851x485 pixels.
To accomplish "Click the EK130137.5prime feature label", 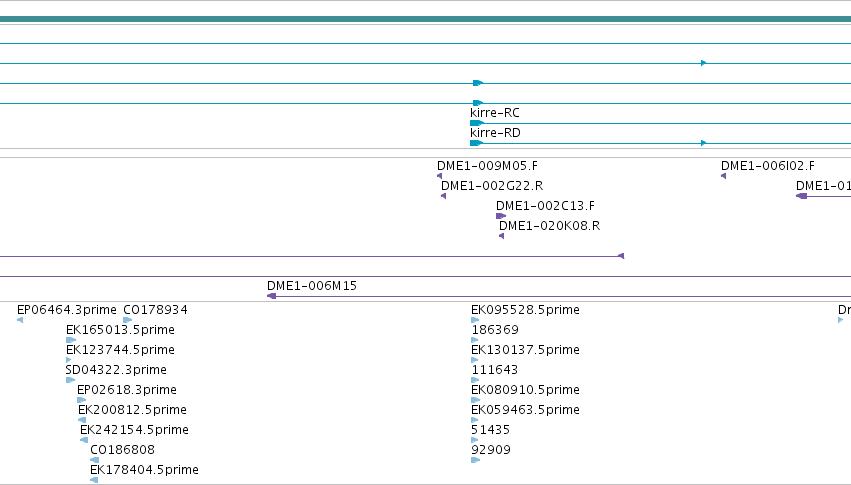I will tap(525, 350).
